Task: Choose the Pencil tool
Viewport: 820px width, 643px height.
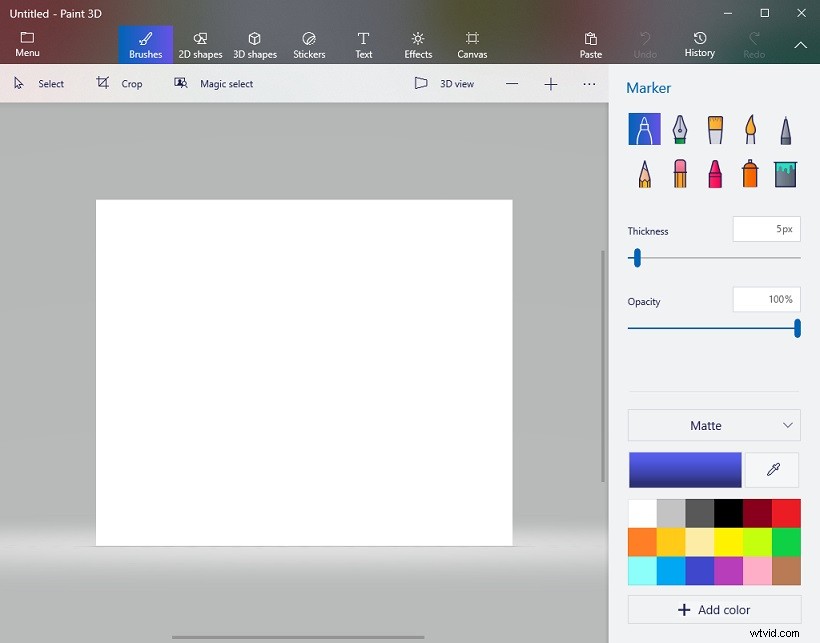Action: pos(643,173)
